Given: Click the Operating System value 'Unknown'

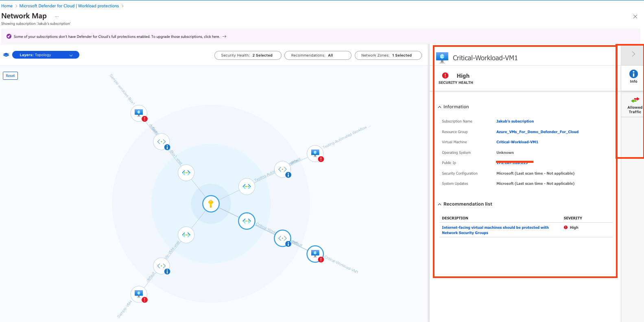Looking at the screenshot, I should point(505,153).
